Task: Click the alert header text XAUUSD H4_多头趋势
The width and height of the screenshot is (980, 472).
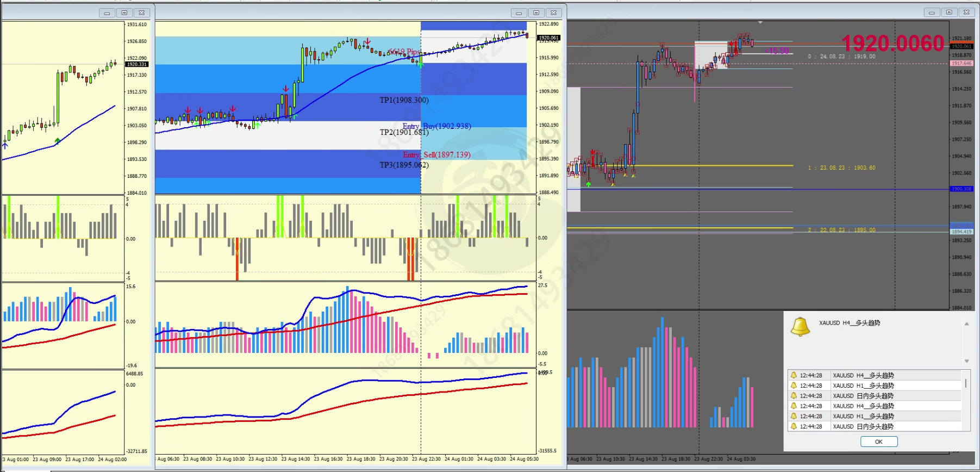Action: point(850,323)
